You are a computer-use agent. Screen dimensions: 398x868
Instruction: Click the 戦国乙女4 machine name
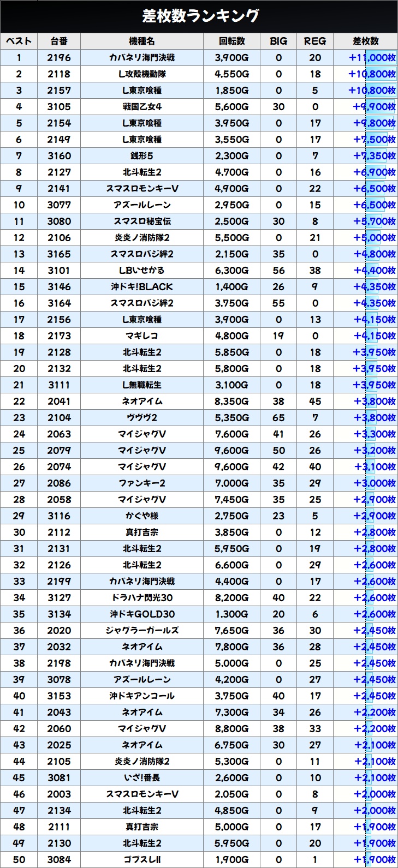click(142, 107)
